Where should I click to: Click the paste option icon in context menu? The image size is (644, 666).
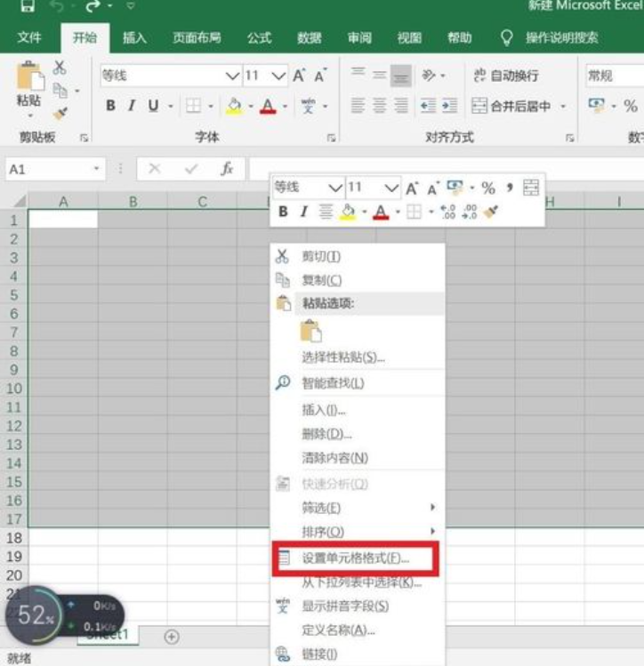pos(311,331)
